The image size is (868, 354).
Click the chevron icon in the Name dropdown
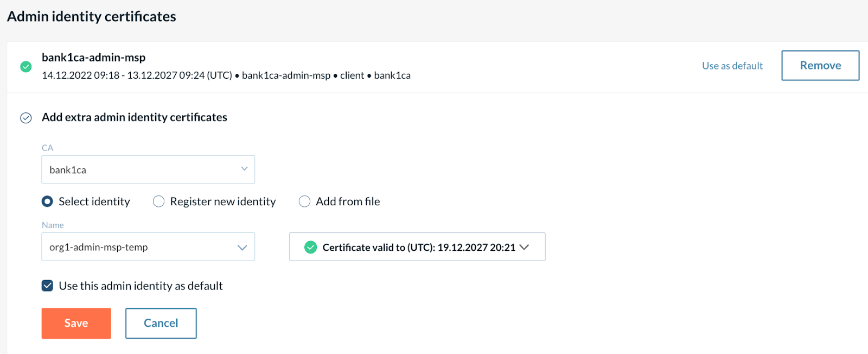(x=242, y=247)
